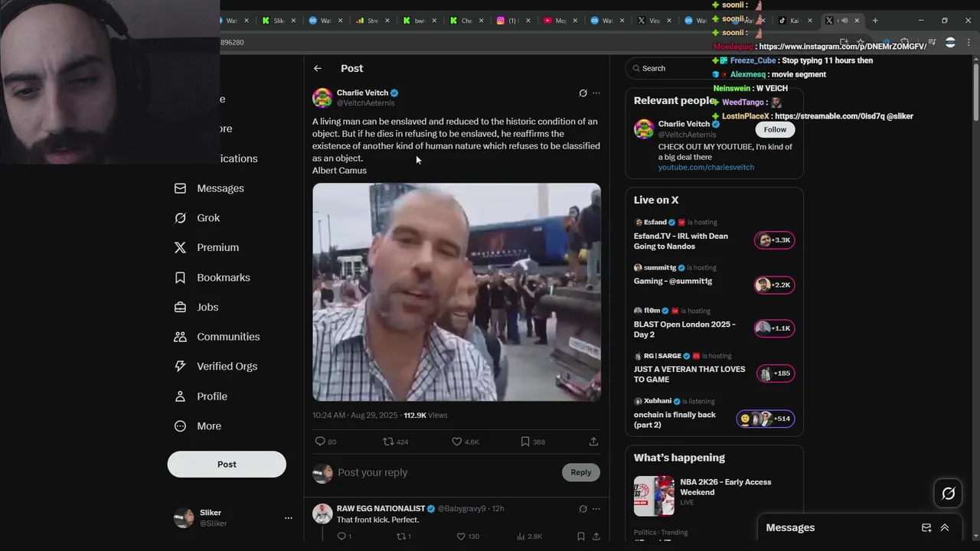Click reply icon on RAW EGG NATIONALIST comment
The image size is (980, 551).
click(341, 536)
